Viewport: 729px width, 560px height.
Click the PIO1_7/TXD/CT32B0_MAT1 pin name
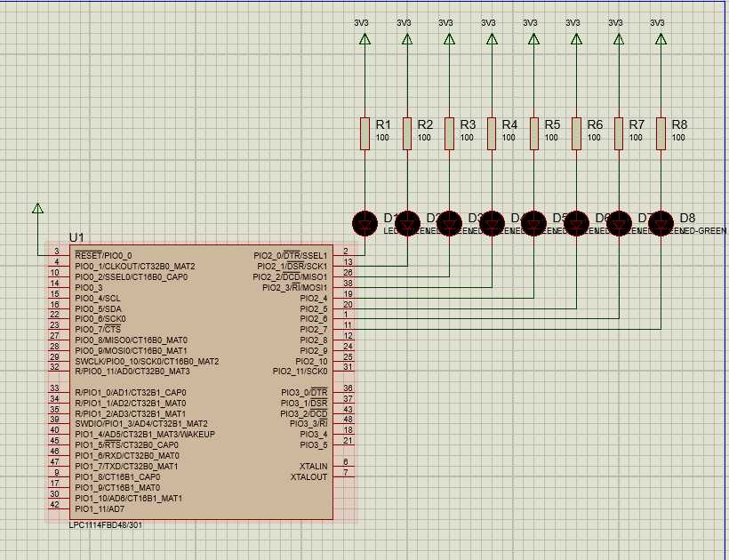[x=126, y=466]
